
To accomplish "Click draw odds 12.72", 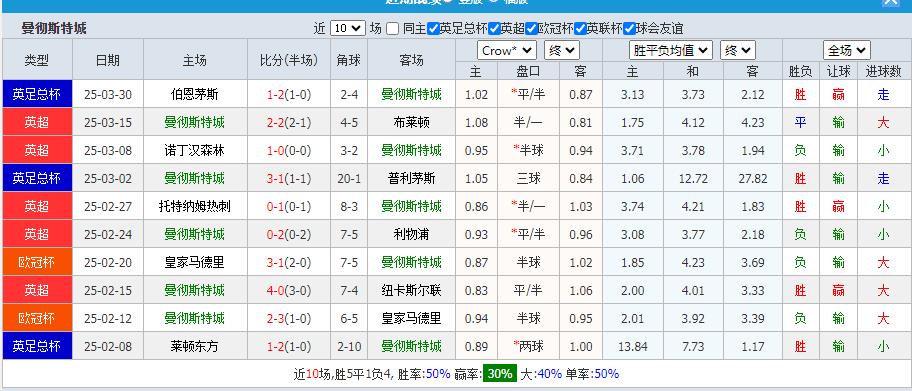I will click(693, 178).
